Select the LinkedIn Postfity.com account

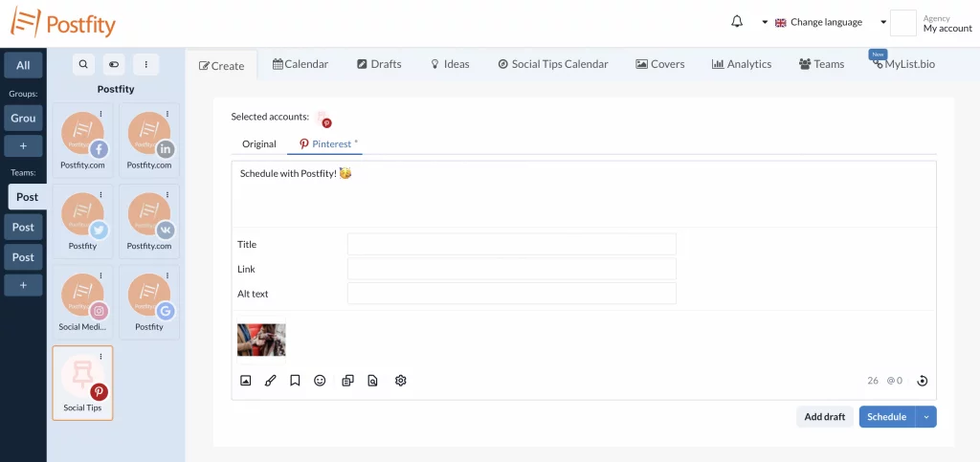coord(148,141)
